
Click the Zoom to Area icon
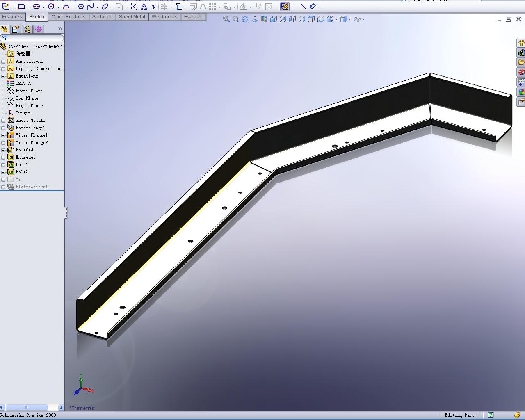(x=236, y=19)
